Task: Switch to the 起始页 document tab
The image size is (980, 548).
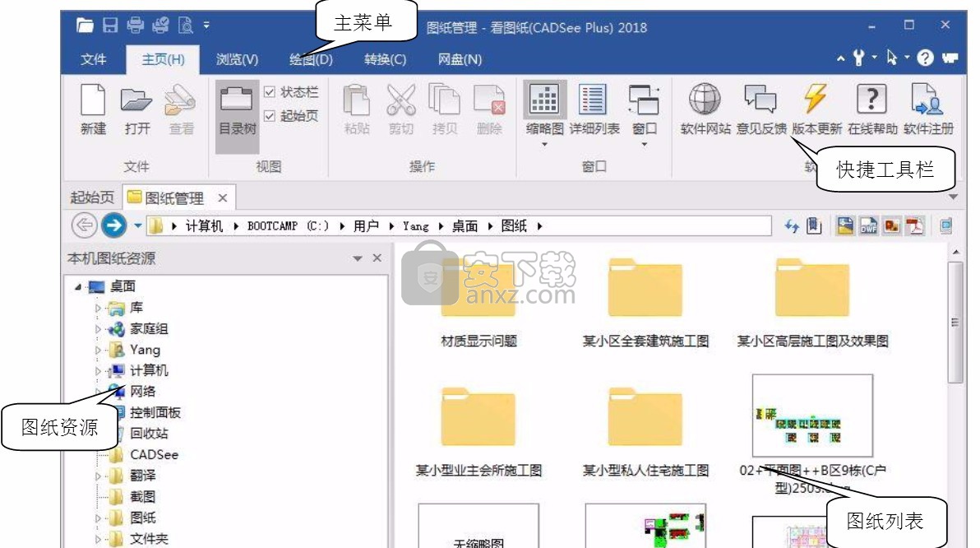Action: (92, 197)
